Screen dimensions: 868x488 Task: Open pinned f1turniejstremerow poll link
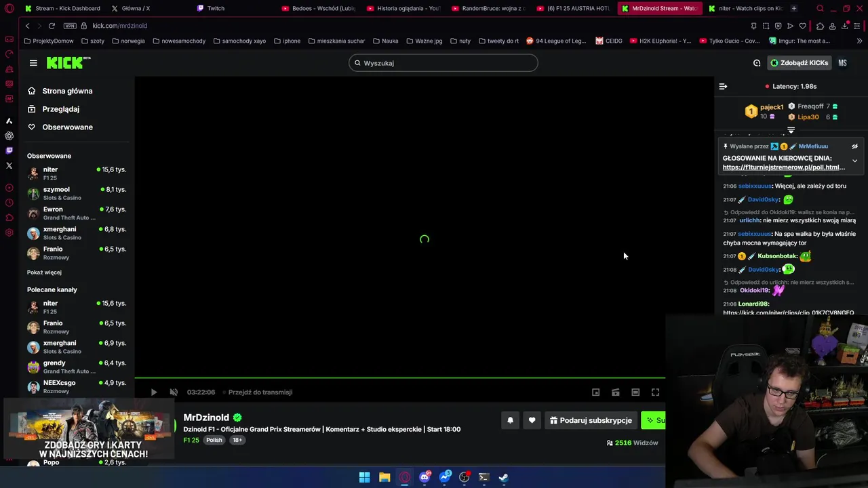[x=783, y=167]
